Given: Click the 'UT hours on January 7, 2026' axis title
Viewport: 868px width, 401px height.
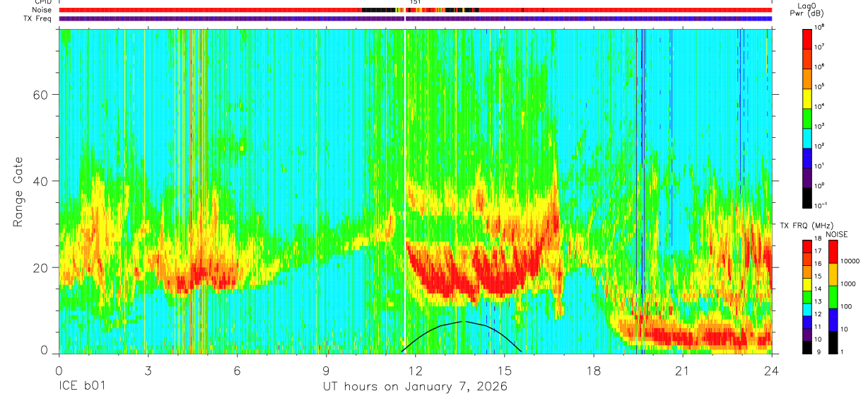Looking at the screenshot, I should pyautogui.click(x=415, y=387).
